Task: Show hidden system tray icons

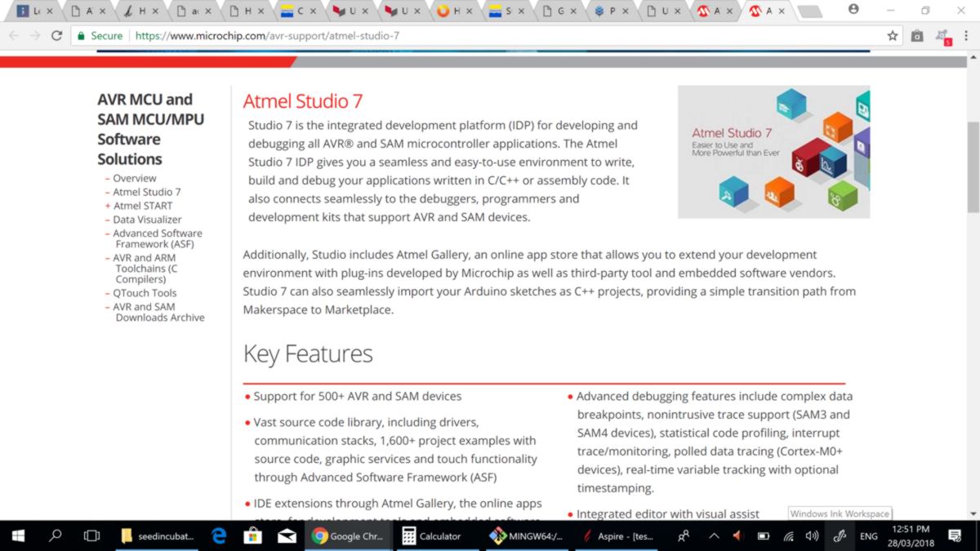Action: tap(714, 536)
